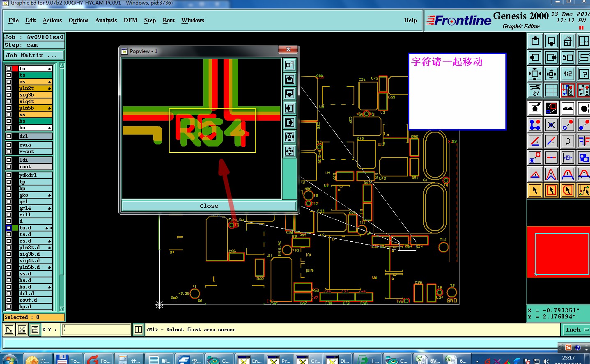Open the Analysis menu
Viewport: 590px width, 364px height.
pyautogui.click(x=106, y=20)
